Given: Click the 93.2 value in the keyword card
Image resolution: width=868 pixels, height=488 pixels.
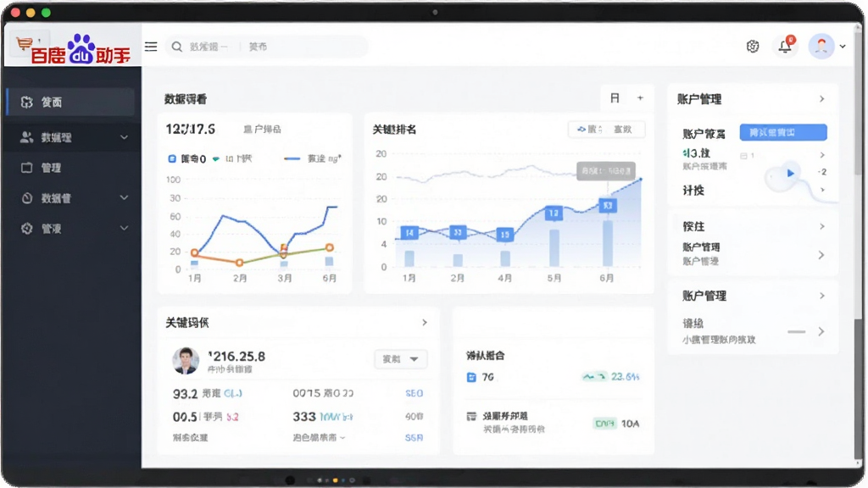Looking at the screenshot, I should pos(185,394).
